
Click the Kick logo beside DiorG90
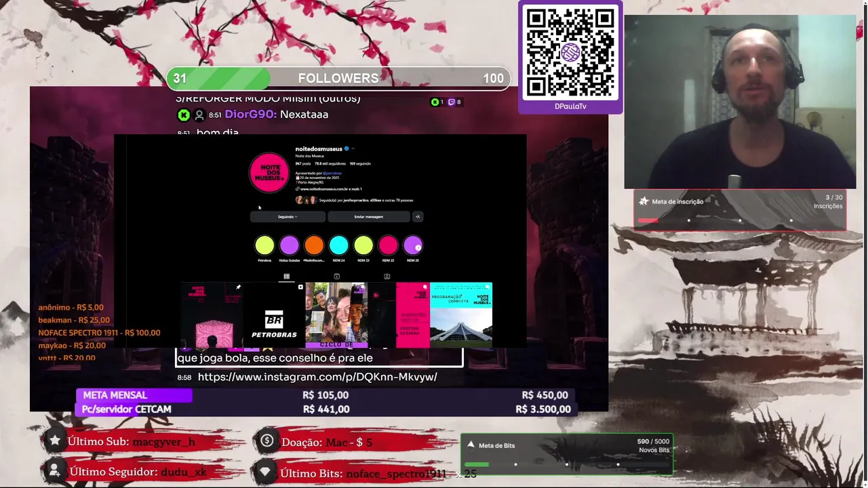pos(184,115)
